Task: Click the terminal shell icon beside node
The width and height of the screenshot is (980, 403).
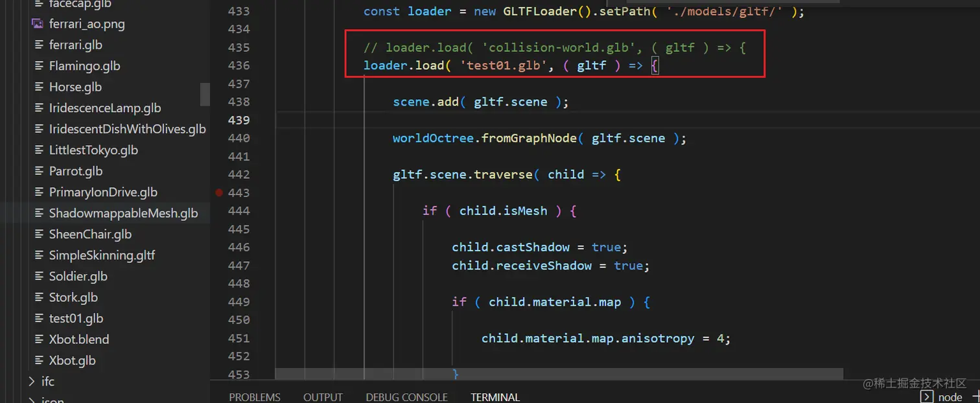Action: [927, 397]
